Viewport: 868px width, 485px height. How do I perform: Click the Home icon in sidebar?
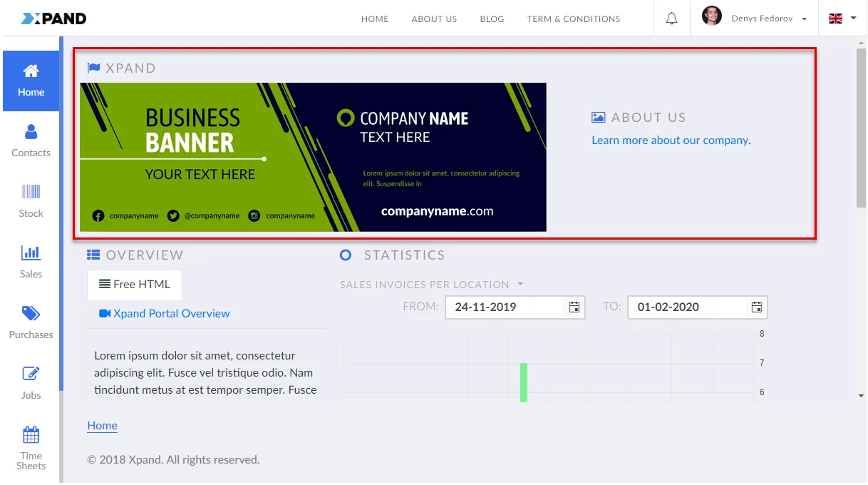tap(31, 71)
